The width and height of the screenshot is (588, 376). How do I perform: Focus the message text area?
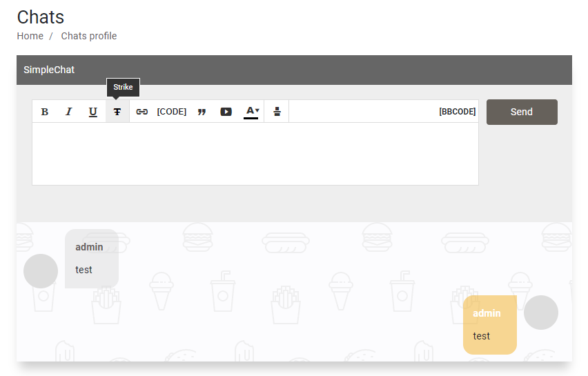coord(255,154)
